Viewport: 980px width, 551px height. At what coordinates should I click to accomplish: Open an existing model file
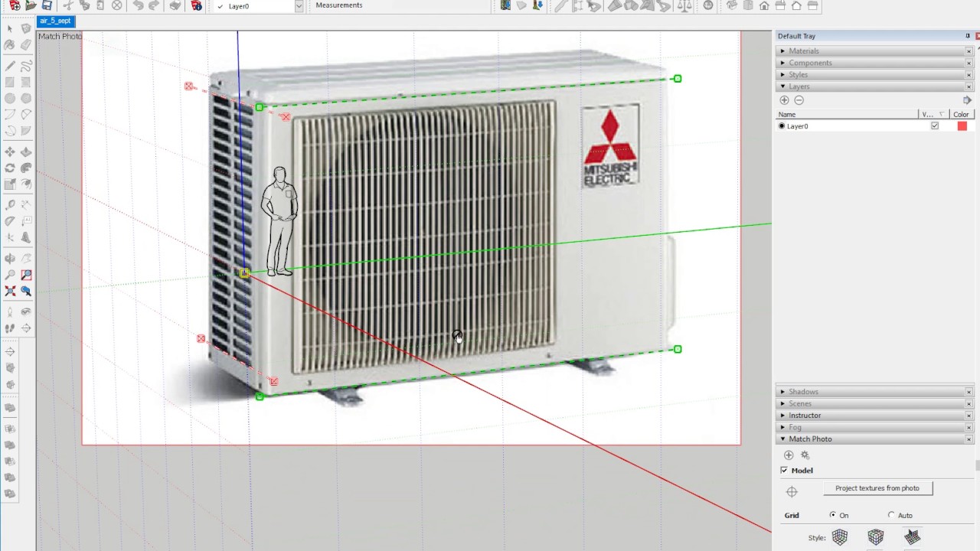[31, 5]
